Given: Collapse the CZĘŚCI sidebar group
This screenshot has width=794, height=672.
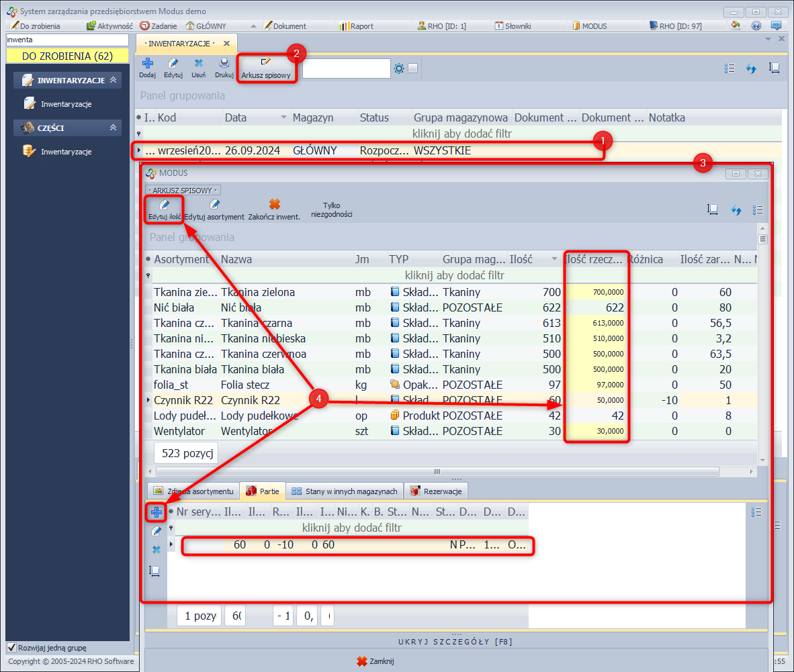Looking at the screenshot, I should pos(113,128).
